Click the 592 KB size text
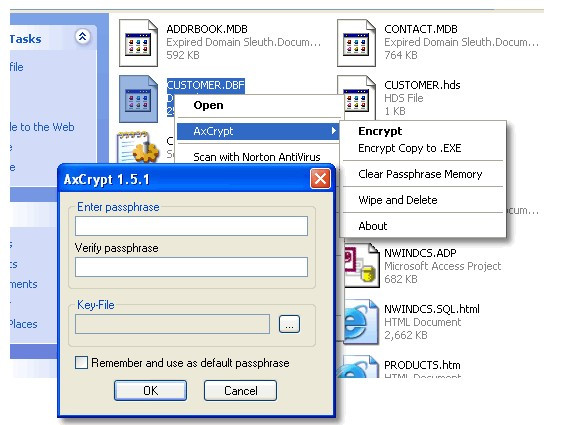 point(183,55)
